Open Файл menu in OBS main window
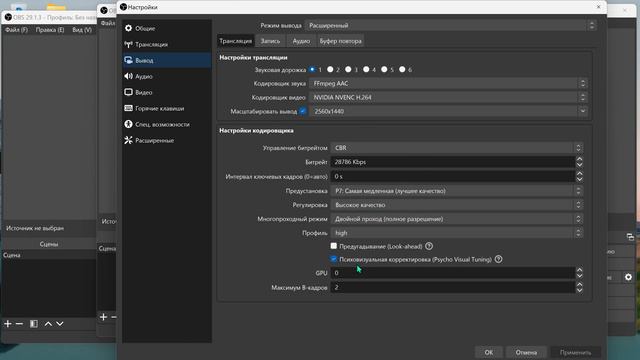Screen dimensions: 640x360 point(16,30)
